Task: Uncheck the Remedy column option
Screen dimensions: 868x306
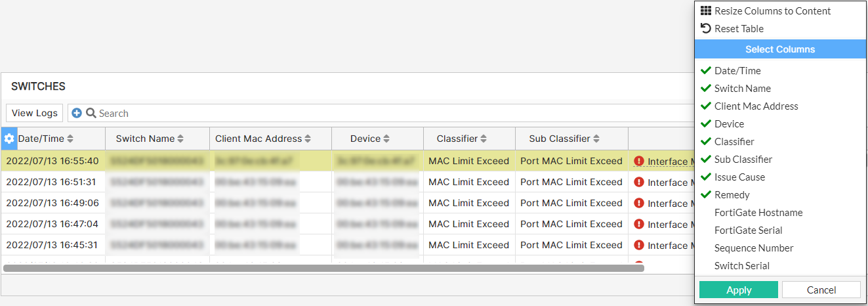Action: [x=732, y=195]
